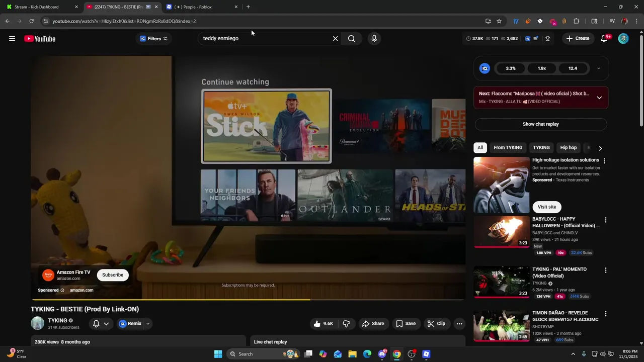Open amazon.com sponsored link

point(82,290)
